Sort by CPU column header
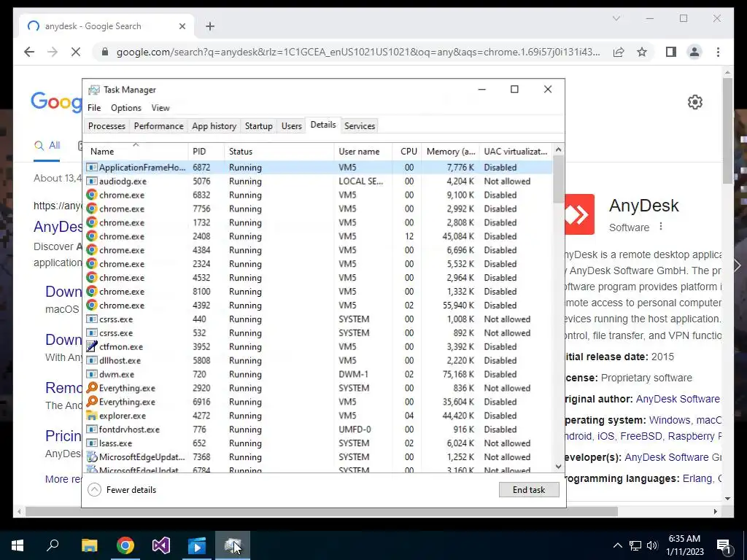The width and height of the screenshot is (747, 560). point(407,152)
